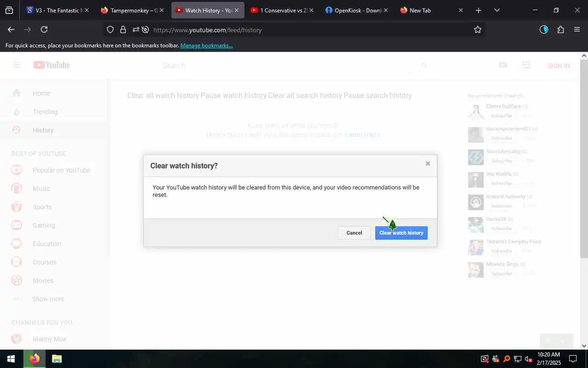Close the Watch History tab

[237, 10]
